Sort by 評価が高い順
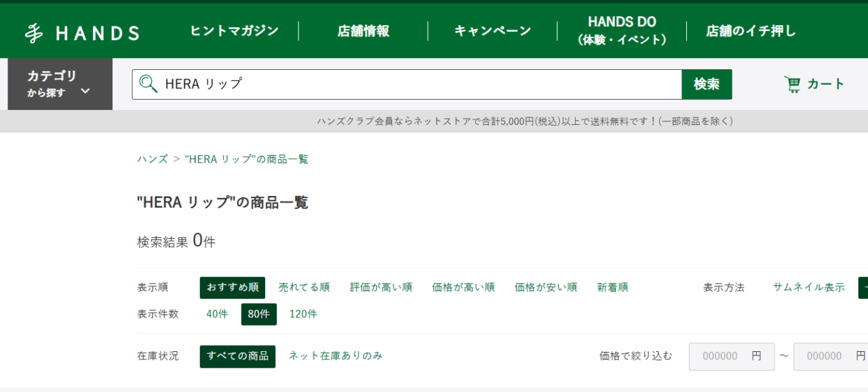The height and width of the screenshot is (392, 868). click(381, 288)
